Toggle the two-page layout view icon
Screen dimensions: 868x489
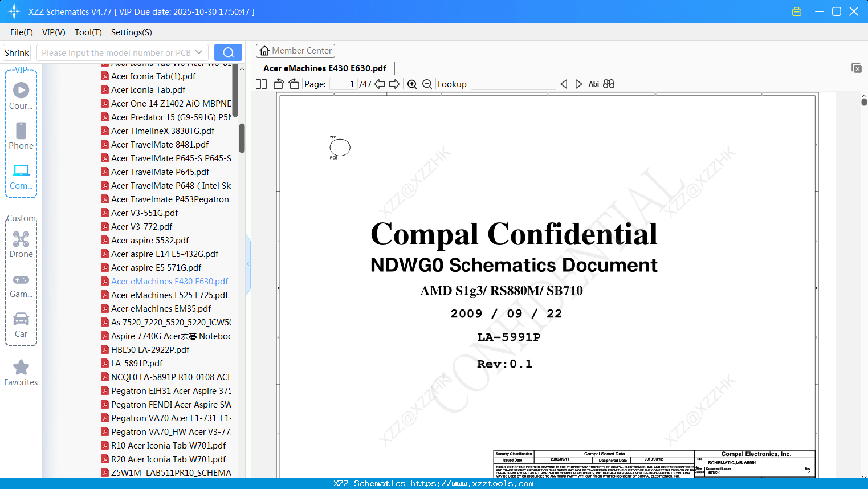261,84
